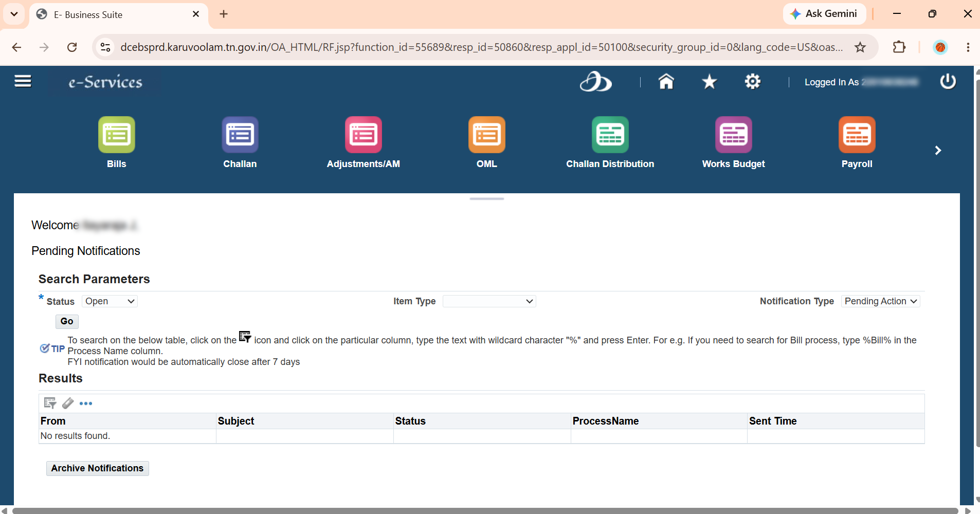Open the Bills module icon

[117, 135]
